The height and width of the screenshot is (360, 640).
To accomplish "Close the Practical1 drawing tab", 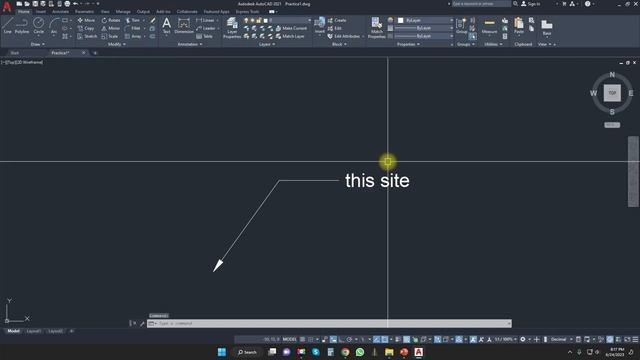I will [x=84, y=53].
